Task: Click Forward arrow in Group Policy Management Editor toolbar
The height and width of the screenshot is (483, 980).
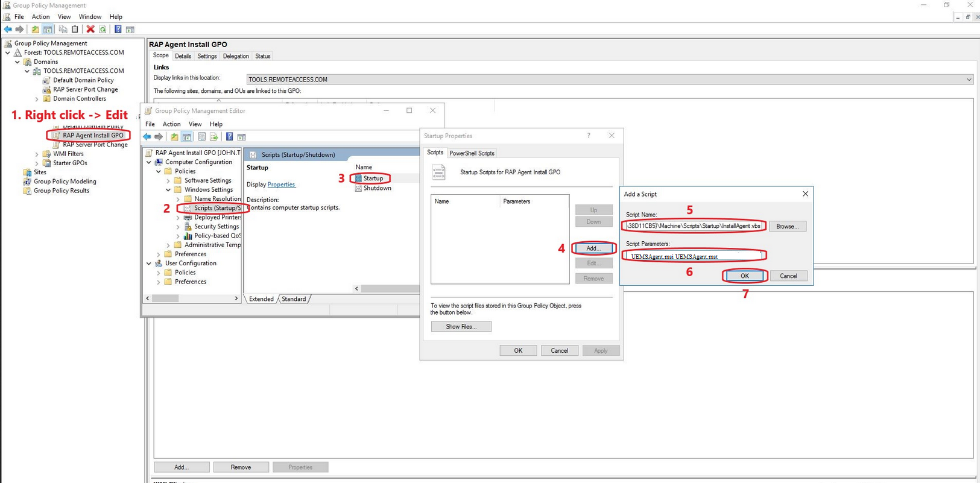Action: (159, 137)
